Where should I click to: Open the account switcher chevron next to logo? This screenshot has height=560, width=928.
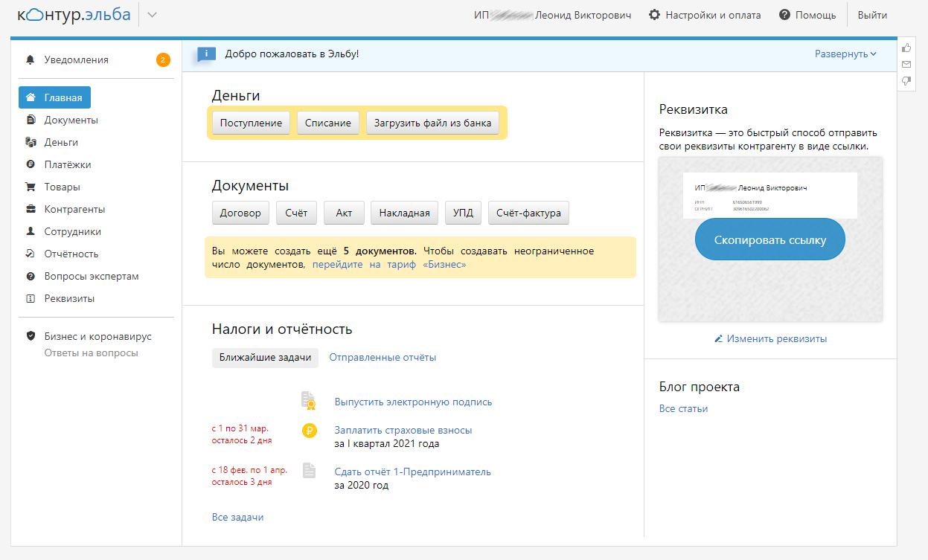pos(152,14)
